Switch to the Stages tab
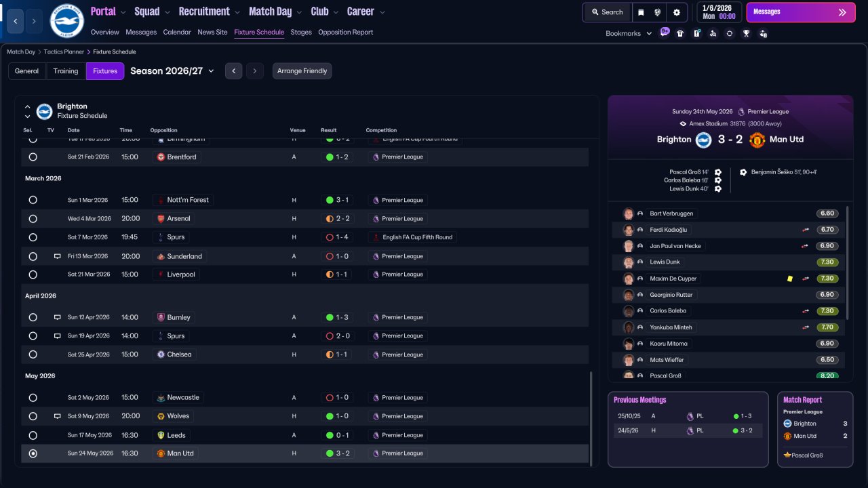This screenshot has height=488, width=868. pos(301,32)
